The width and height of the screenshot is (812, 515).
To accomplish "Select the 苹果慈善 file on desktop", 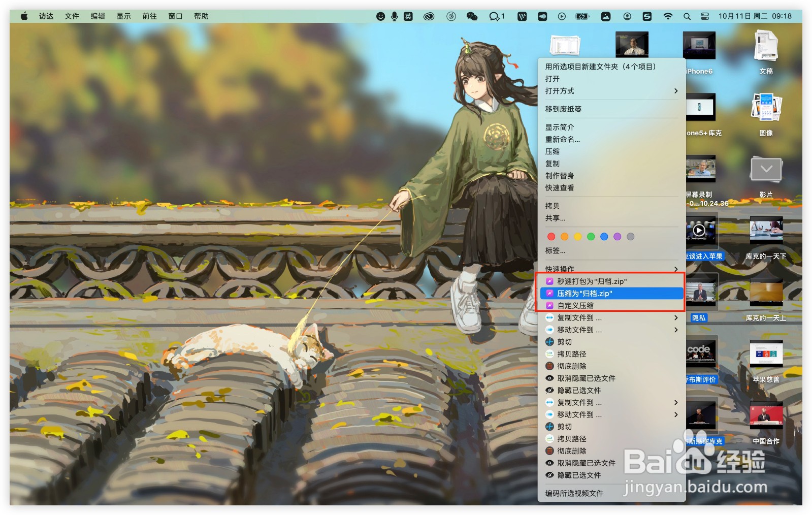I will (766, 361).
